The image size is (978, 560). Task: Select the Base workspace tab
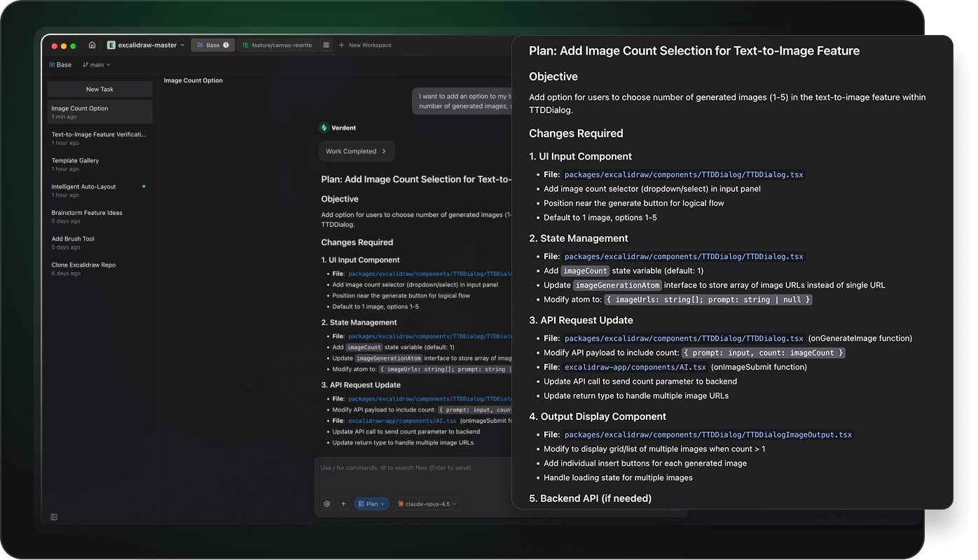pyautogui.click(x=212, y=45)
